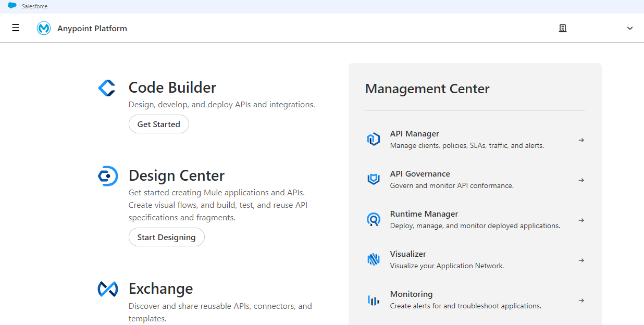Open the API Governance link
This screenshot has height=325, width=644.
point(420,174)
